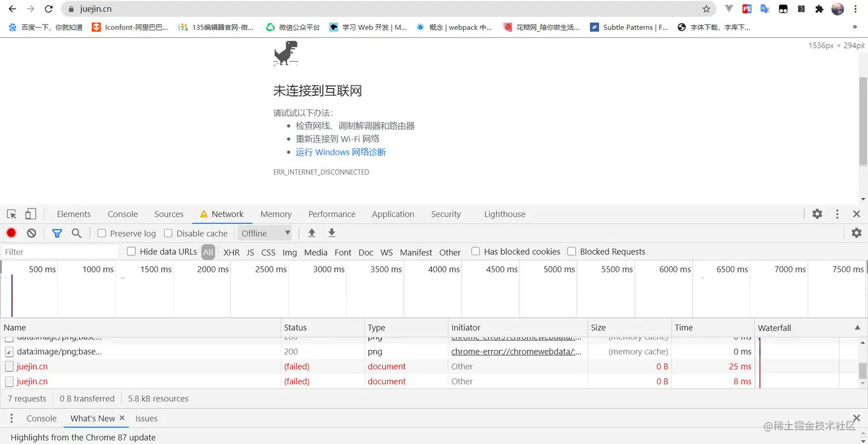
Task: Open Network panel settings gear
Action: pos(857,233)
